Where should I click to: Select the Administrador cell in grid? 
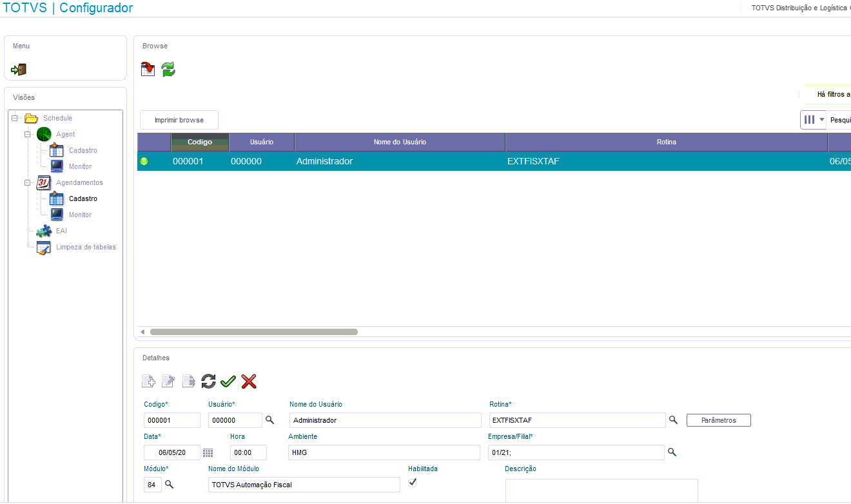tap(400, 161)
